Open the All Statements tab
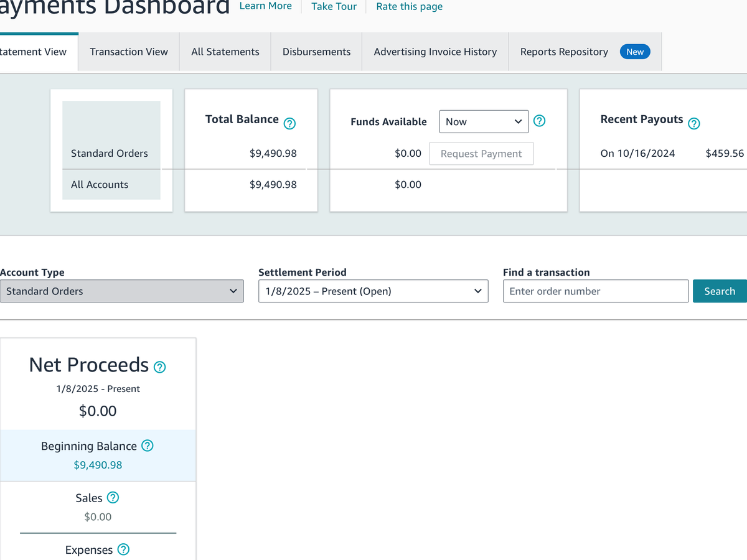The height and width of the screenshot is (560, 747). click(x=225, y=52)
